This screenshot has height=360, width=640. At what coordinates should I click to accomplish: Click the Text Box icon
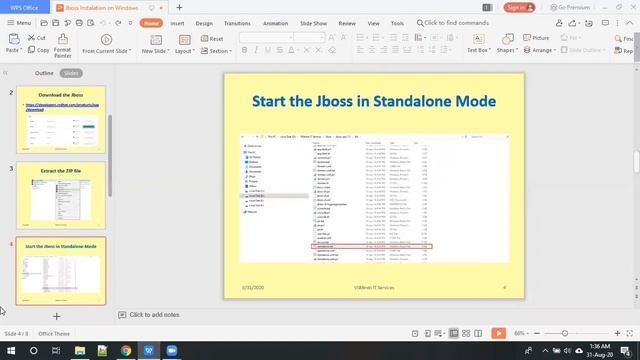(478, 39)
